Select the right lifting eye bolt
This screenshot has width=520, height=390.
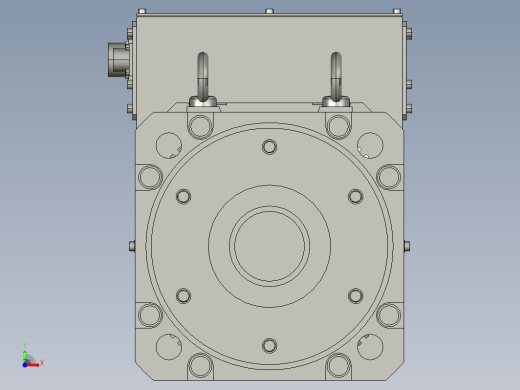tap(336, 79)
